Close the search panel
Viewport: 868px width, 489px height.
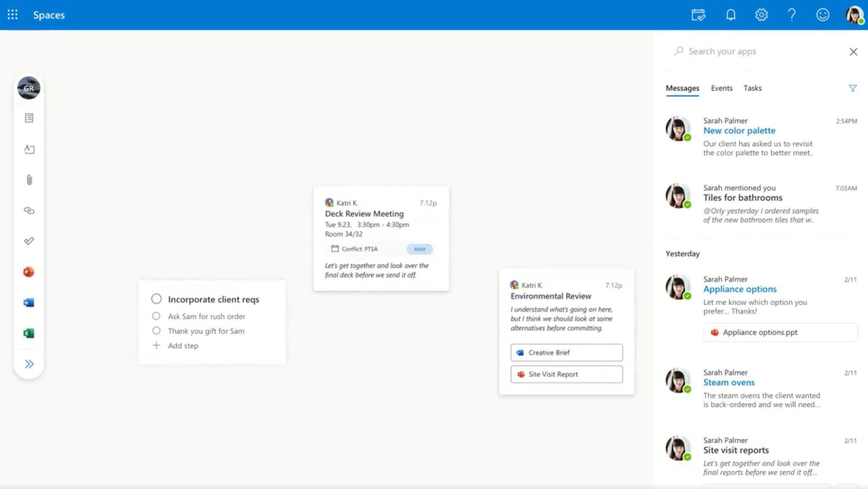click(x=854, y=52)
